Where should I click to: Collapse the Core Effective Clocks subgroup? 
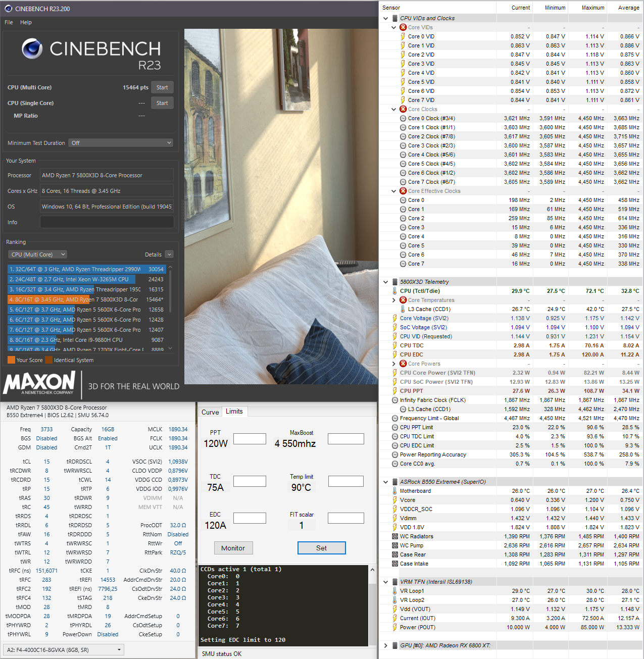(x=394, y=191)
